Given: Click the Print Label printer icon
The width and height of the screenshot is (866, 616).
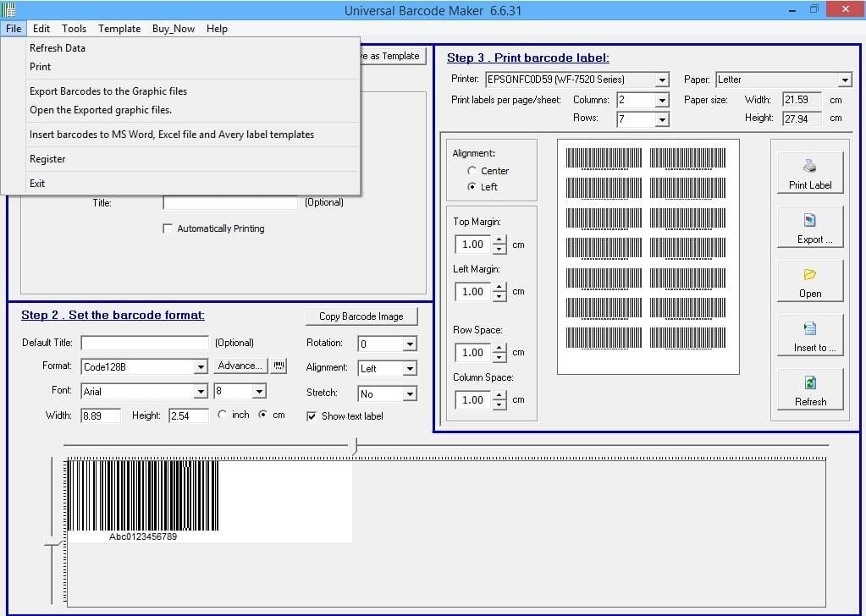Looking at the screenshot, I should point(809,166).
